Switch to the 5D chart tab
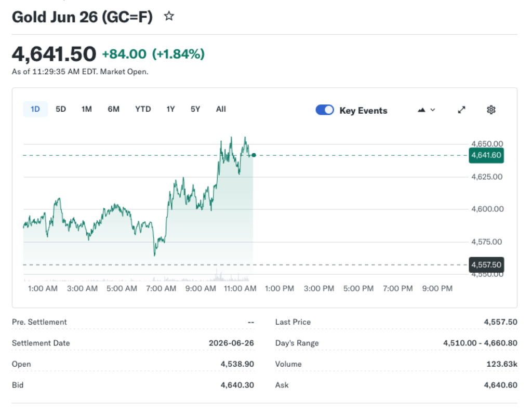 click(x=60, y=109)
